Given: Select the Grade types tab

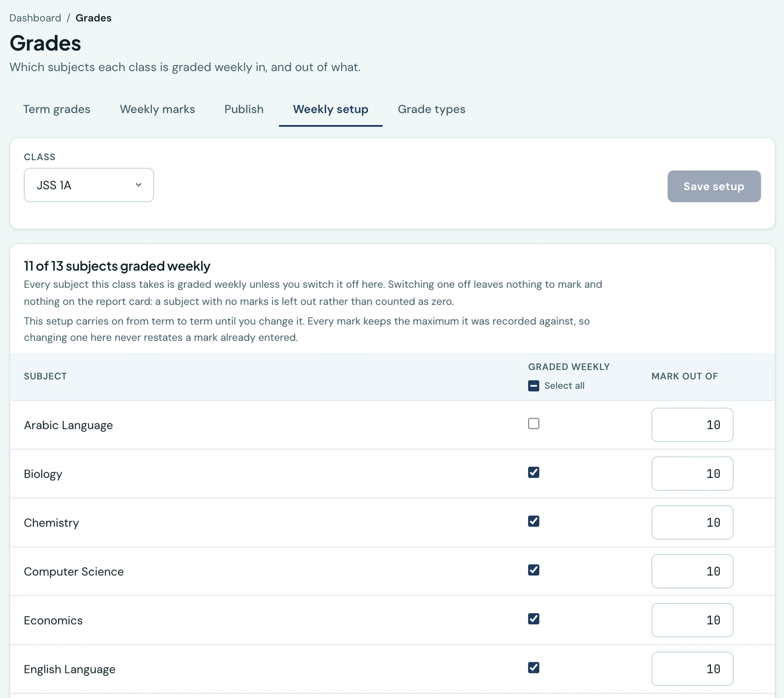Looking at the screenshot, I should click(432, 109).
